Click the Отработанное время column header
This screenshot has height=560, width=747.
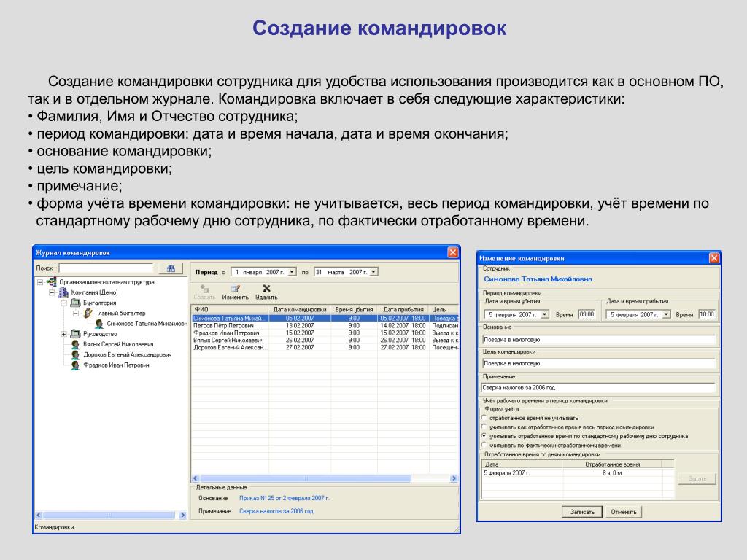click(x=612, y=464)
